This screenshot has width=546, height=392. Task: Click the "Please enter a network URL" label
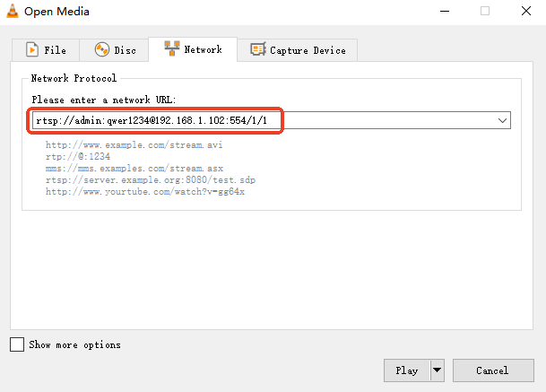coord(104,100)
